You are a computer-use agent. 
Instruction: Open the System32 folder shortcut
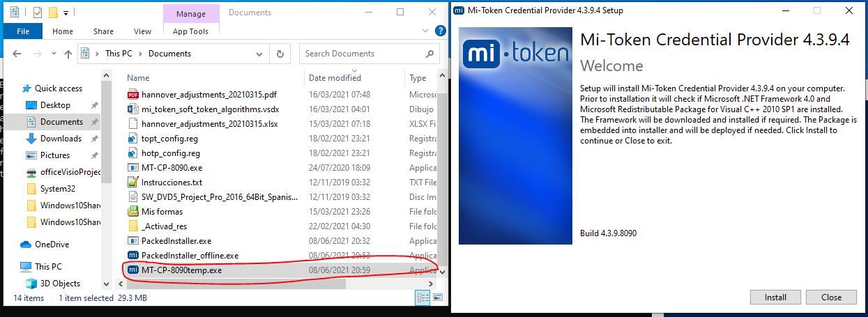coord(57,189)
